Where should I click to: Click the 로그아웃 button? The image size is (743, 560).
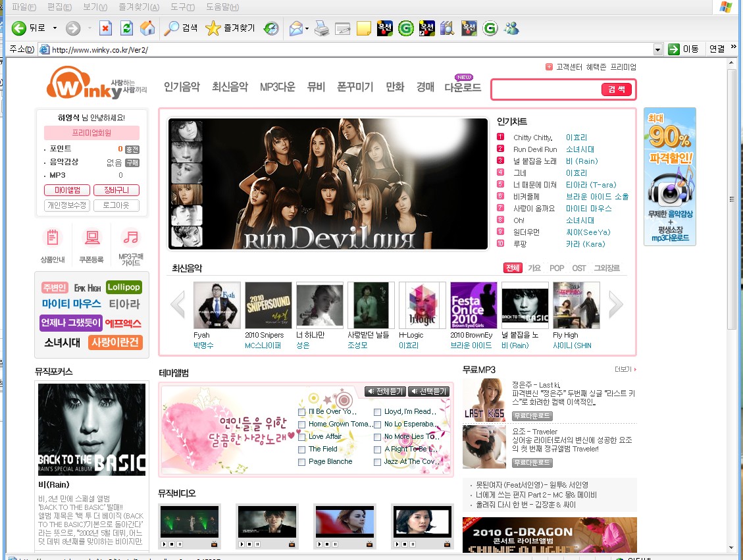tap(116, 205)
